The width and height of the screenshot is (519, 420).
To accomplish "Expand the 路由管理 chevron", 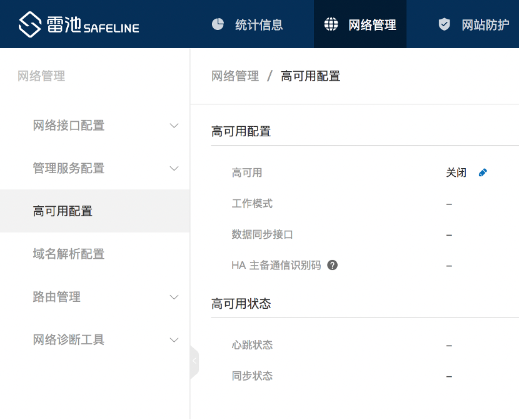I will point(174,297).
